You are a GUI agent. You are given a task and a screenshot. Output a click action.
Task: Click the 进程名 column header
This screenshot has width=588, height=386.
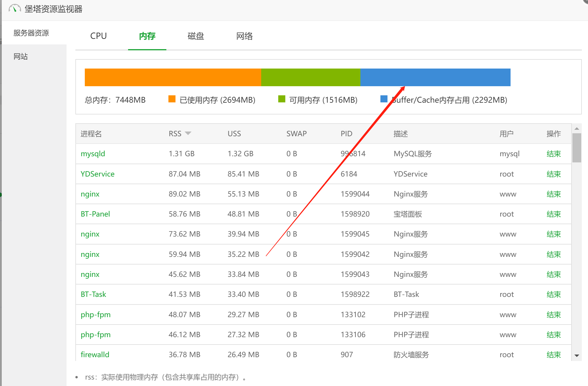(91, 134)
